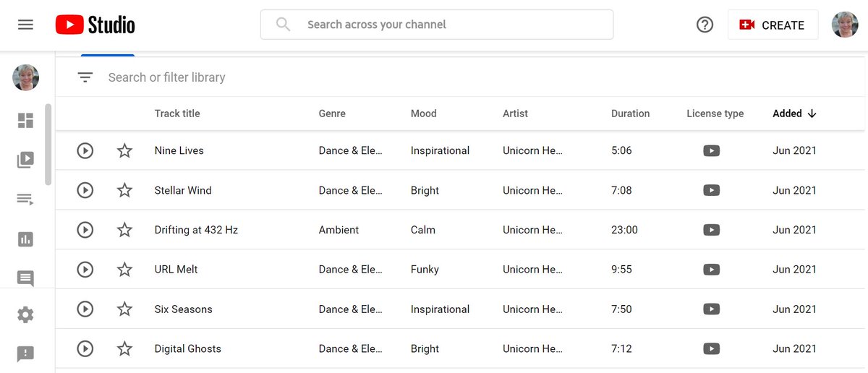Image resolution: width=868 pixels, height=373 pixels.
Task: Open account avatar in top bar
Action: pyautogui.click(x=845, y=25)
